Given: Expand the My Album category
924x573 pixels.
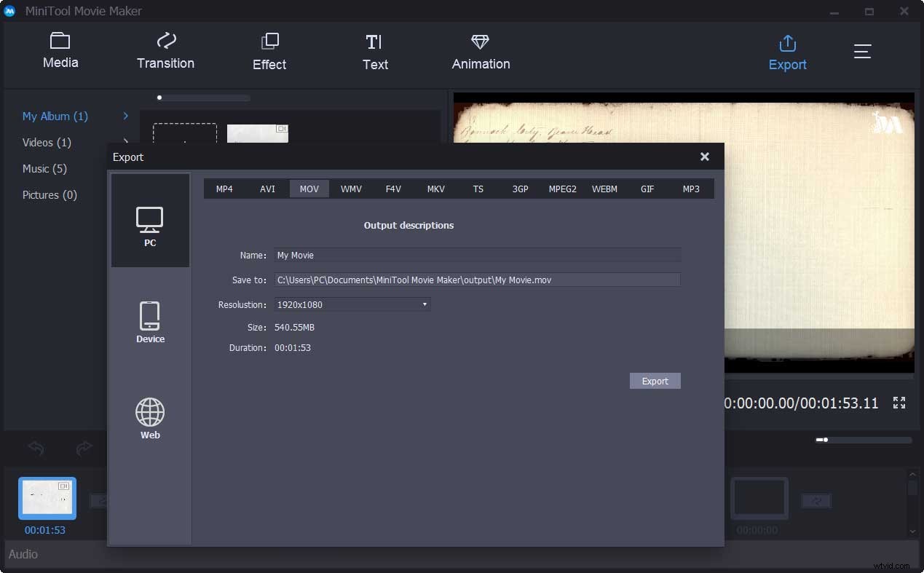Looking at the screenshot, I should (x=125, y=116).
